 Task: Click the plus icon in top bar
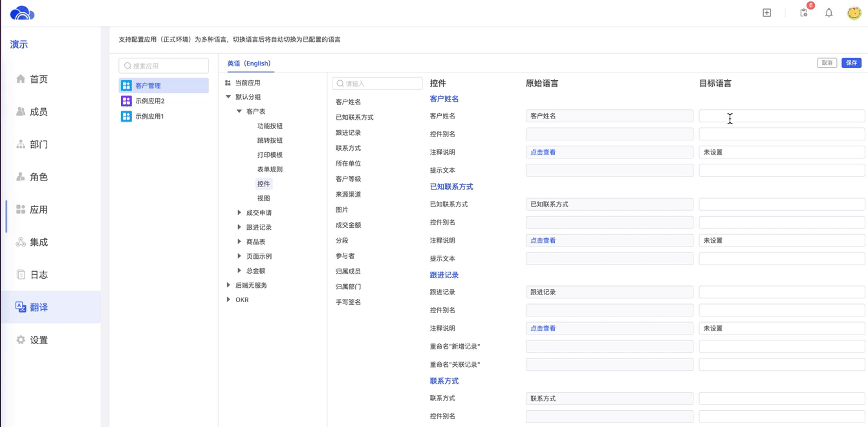[766, 13]
